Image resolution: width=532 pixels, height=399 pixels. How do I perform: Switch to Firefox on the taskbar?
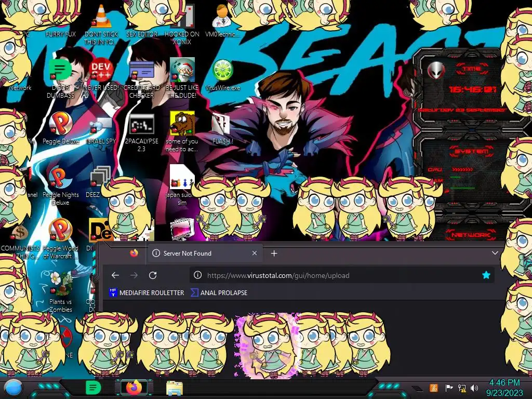click(x=134, y=388)
